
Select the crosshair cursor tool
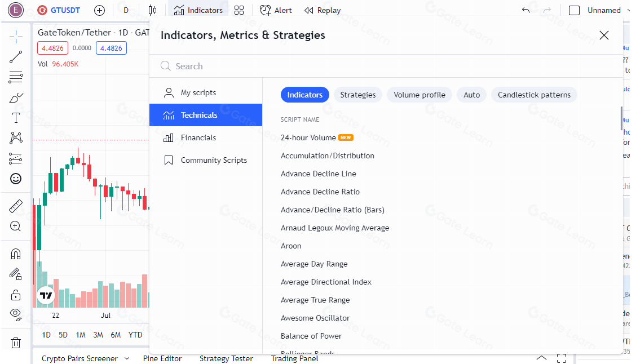(16, 38)
